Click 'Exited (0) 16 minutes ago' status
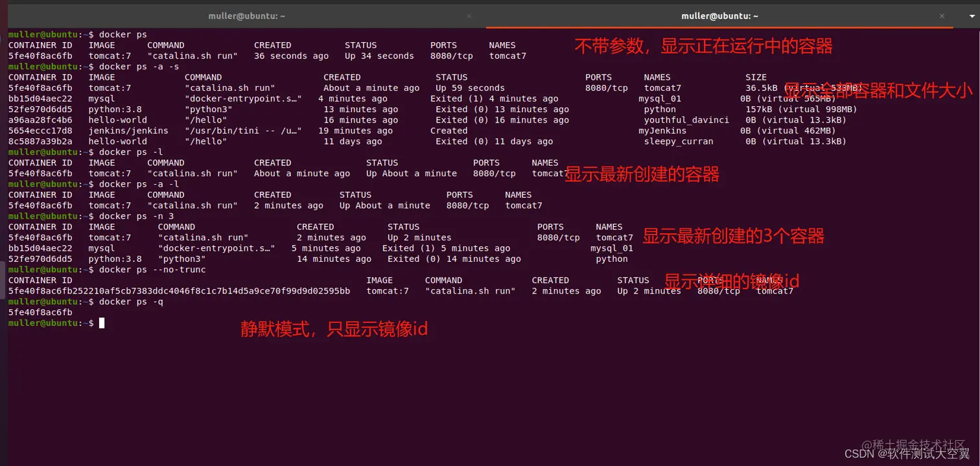Viewport: 980px width, 466px height. pos(502,120)
